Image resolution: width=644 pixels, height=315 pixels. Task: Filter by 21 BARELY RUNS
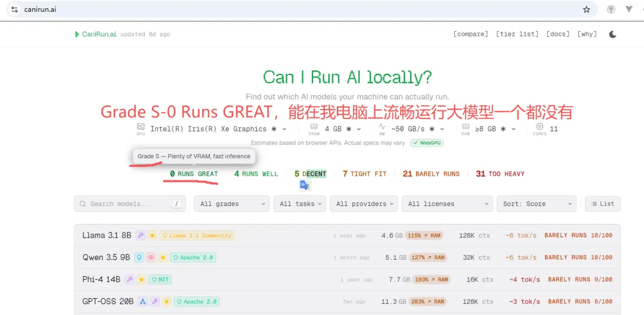431,174
